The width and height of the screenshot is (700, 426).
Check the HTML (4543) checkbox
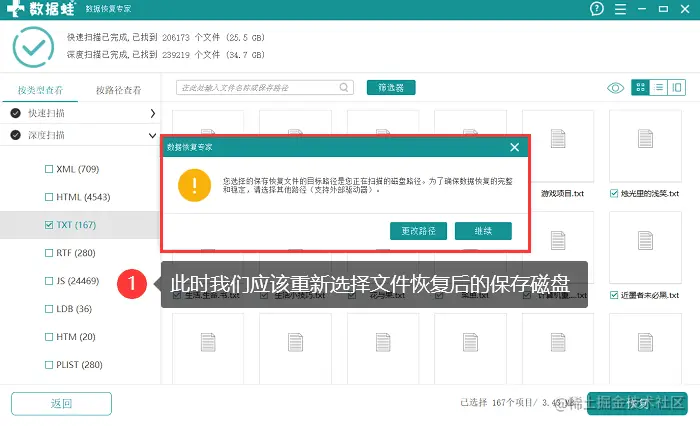coord(49,197)
